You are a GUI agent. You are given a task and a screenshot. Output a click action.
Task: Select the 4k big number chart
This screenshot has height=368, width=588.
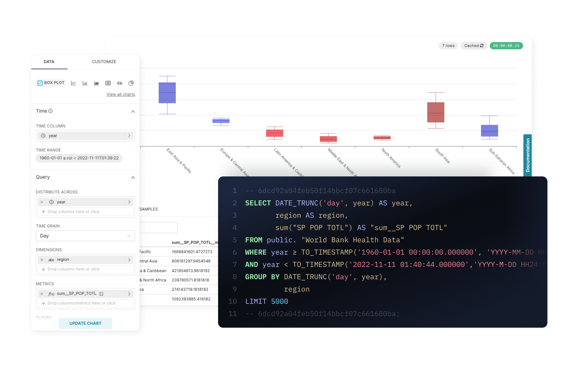[119, 83]
